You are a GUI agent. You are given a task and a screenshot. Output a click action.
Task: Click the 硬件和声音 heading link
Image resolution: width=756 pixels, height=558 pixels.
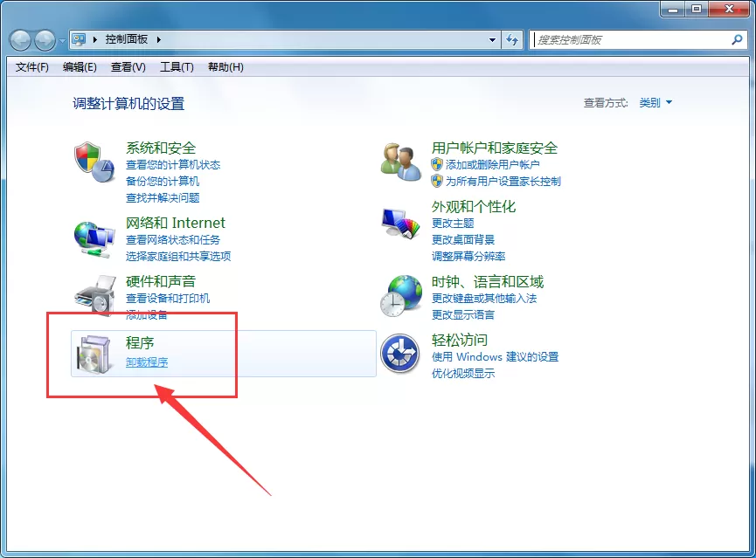point(161,281)
